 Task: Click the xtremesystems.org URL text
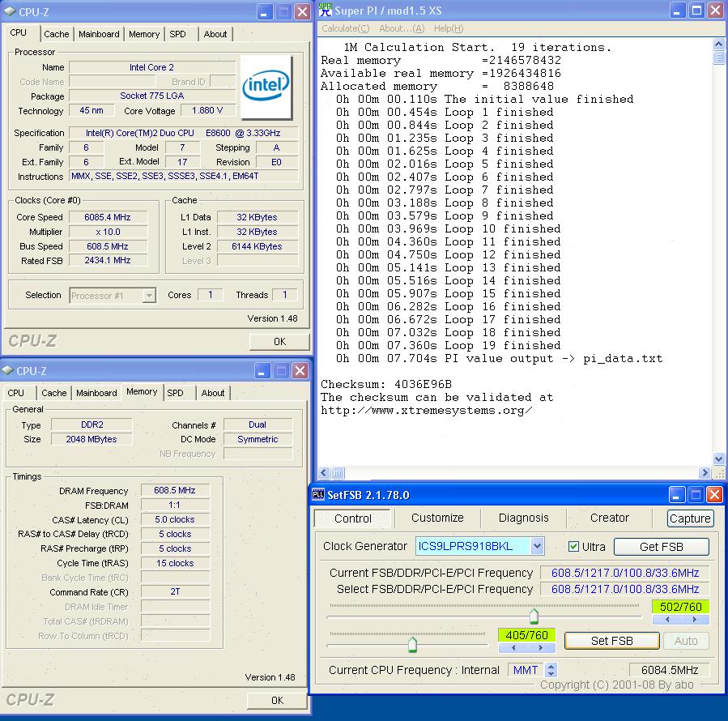(x=427, y=410)
